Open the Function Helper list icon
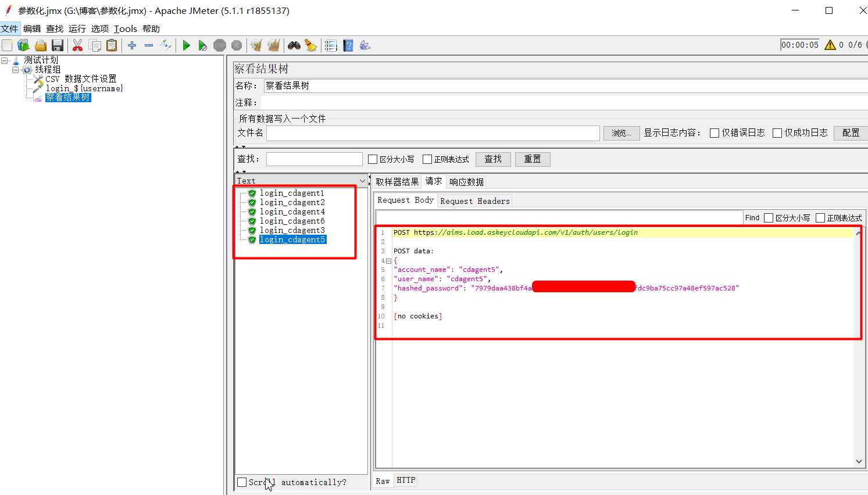The width and height of the screenshot is (868, 495). click(331, 45)
